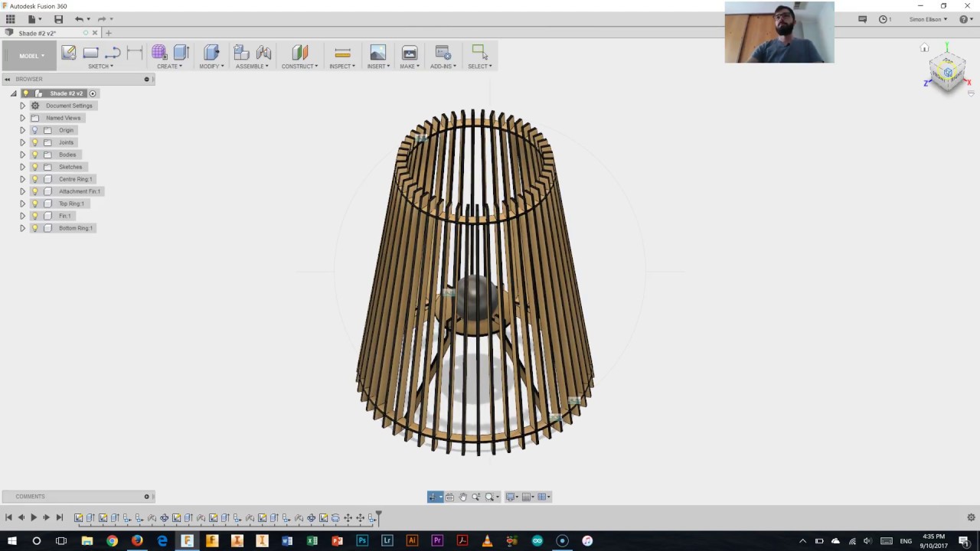Close the Shade #2 v2 tab

tap(95, 33)
